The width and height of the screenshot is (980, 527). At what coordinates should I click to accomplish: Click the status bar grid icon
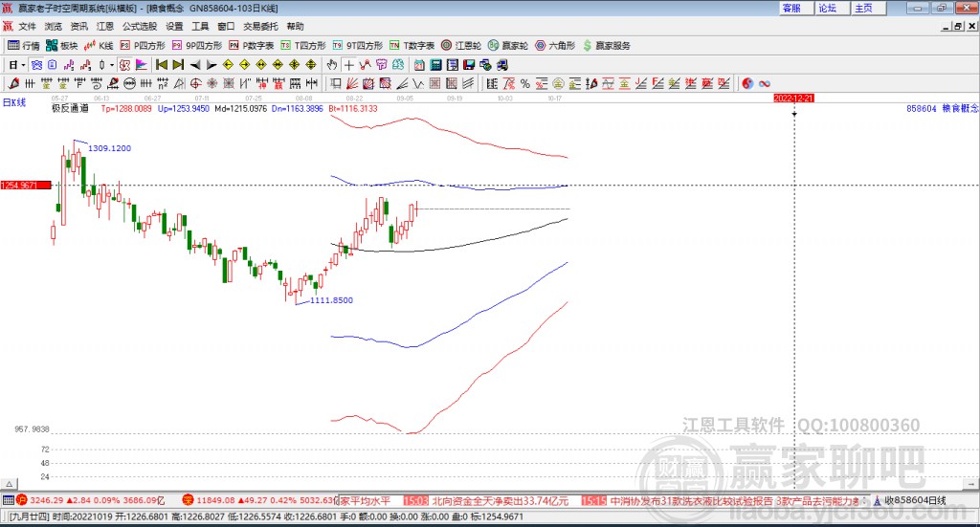tap(8, 501)
